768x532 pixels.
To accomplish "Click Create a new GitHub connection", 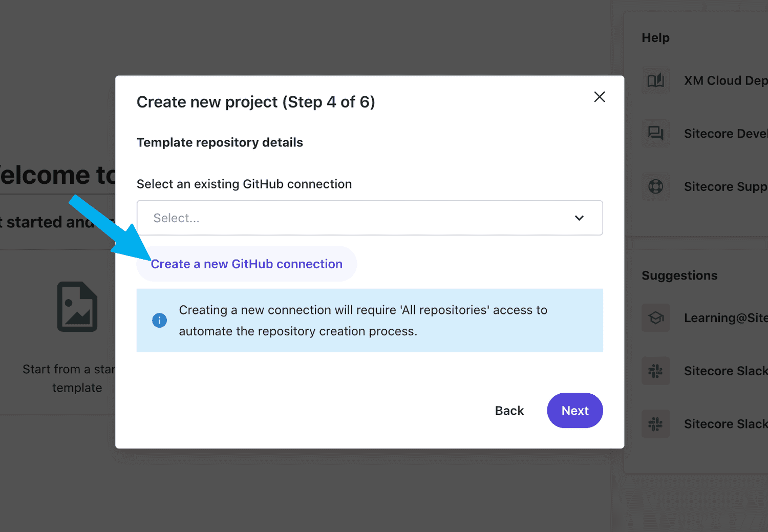I will pos(246,264).
